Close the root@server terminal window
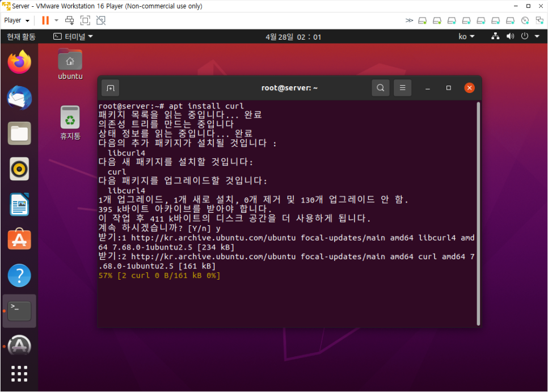 [x=469, y=88]
